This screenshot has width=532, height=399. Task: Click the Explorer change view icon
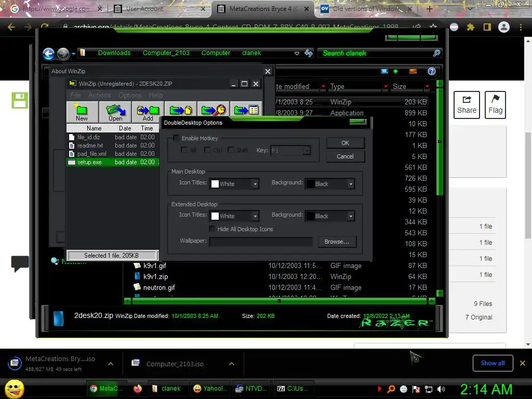384,71
